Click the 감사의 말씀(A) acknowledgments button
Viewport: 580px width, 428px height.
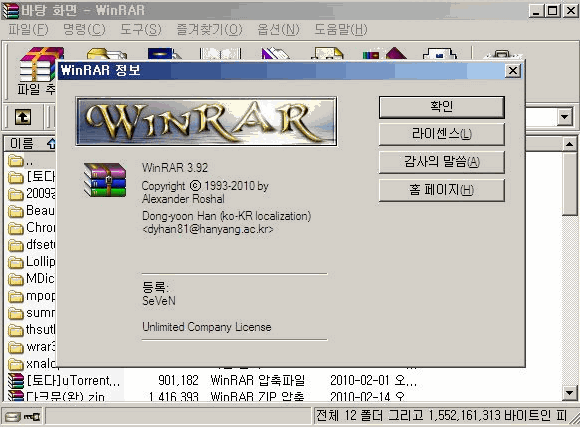[442, 162]
